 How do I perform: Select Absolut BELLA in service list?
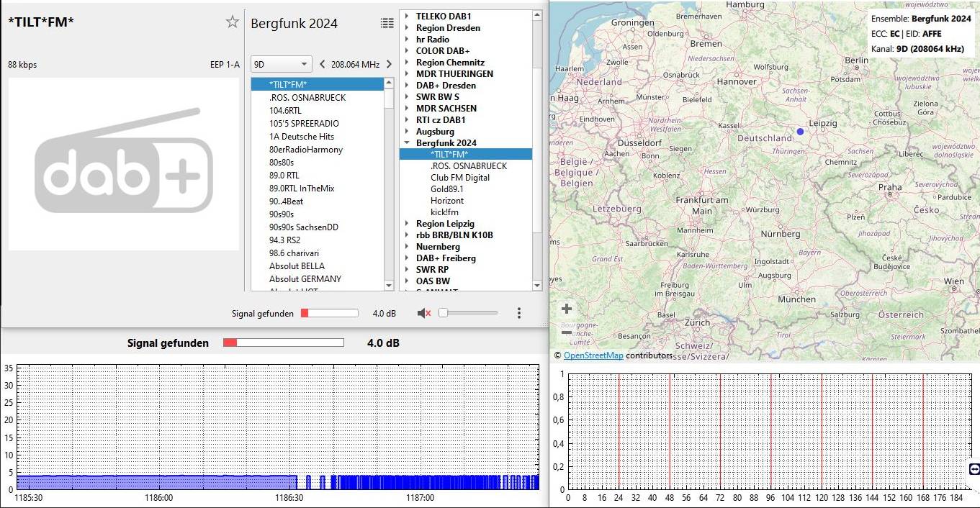pos(297,266)
